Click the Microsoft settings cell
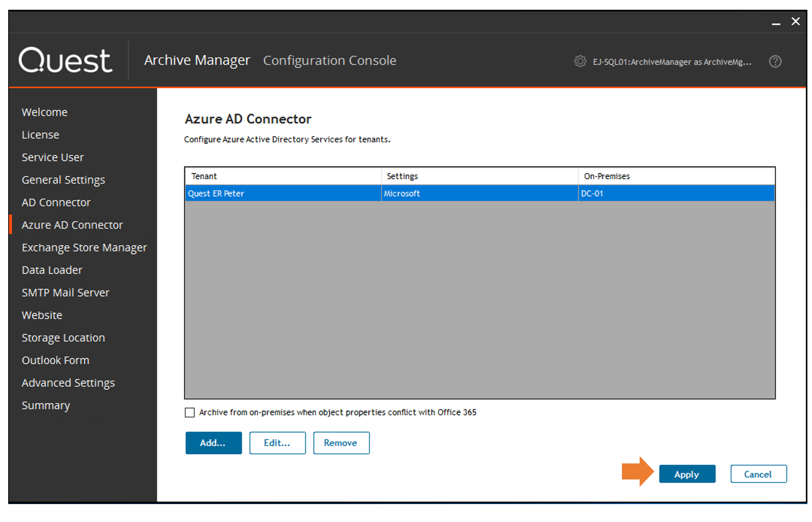The height and width of the screenshot is (522, 812). click(x=480, y=194)
